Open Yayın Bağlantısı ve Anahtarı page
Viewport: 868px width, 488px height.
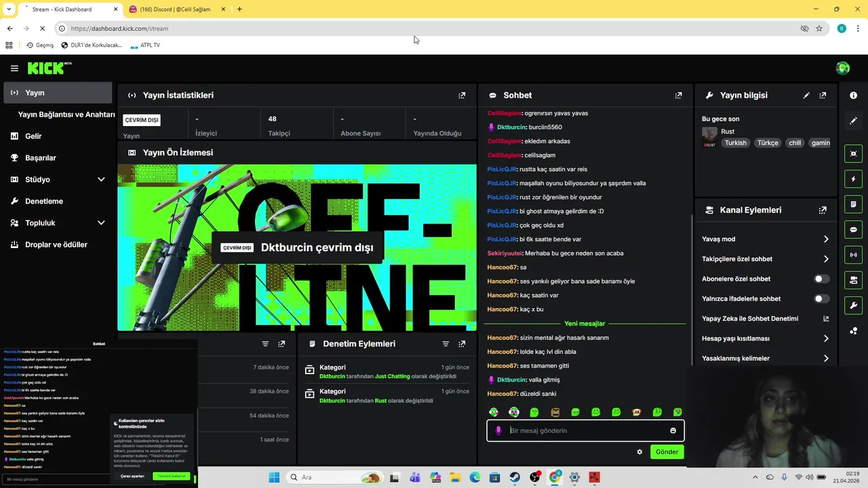click(66, 115)
